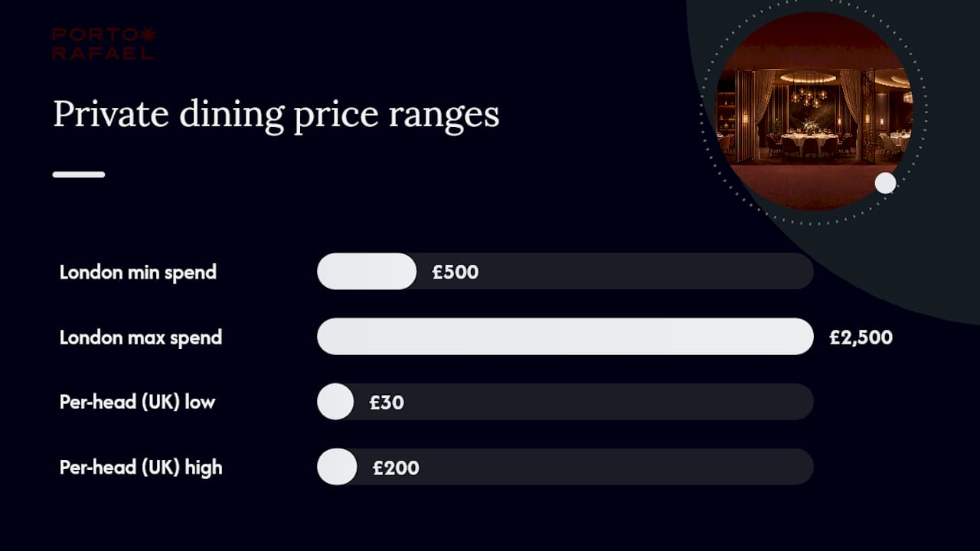
Task: Select the £2,500 value text
Action: 861,337
